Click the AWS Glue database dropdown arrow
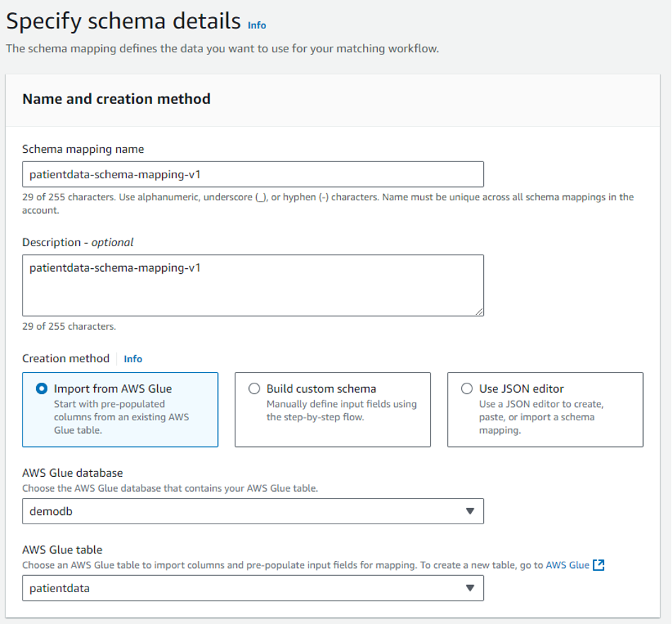 pyautogui.click(x=470, y=512)
